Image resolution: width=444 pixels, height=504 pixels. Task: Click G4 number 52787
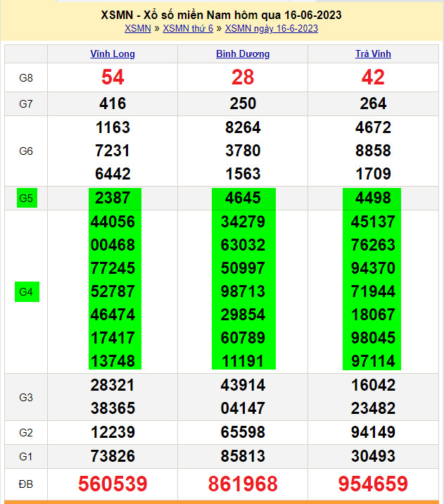(113, 291)
